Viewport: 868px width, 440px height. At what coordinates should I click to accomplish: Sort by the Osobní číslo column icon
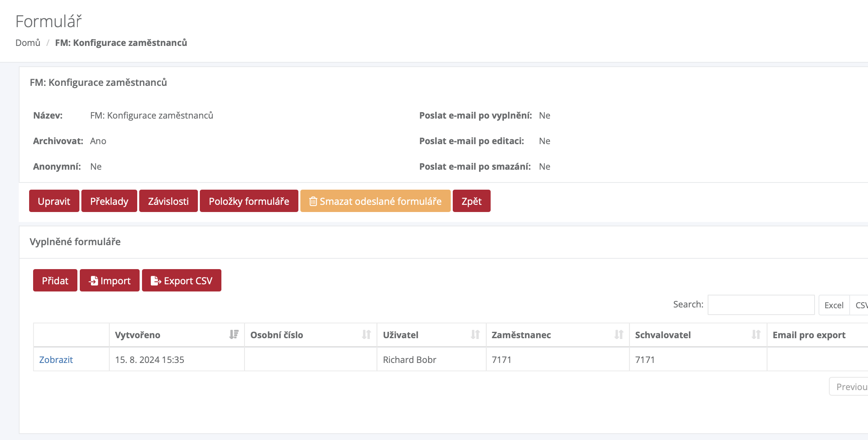[366, 335]
